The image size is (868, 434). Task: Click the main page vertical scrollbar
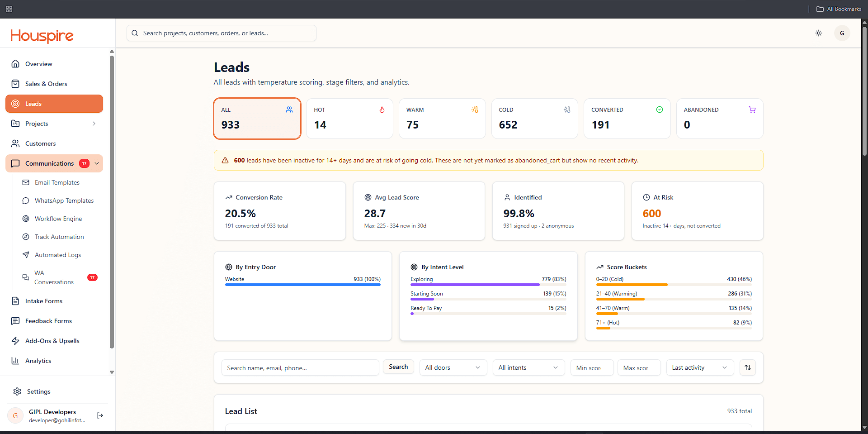pyautogui.click(x=864, y=91)
